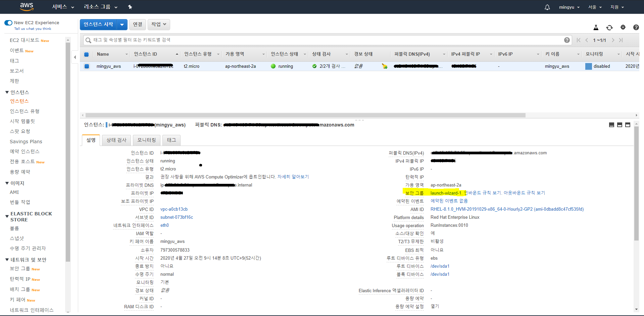Minimize the details pane layout icon
644x316 pixels.
point(611,125)
